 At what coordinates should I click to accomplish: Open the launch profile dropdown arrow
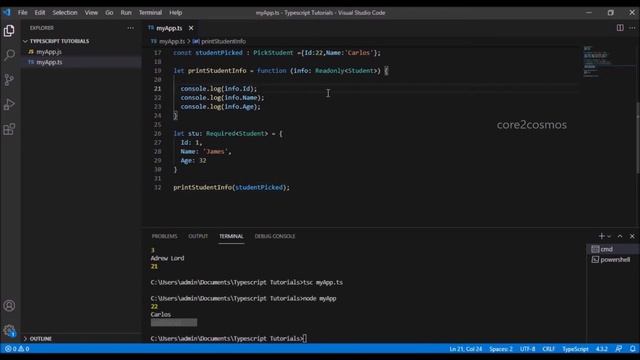click(609, 236)
